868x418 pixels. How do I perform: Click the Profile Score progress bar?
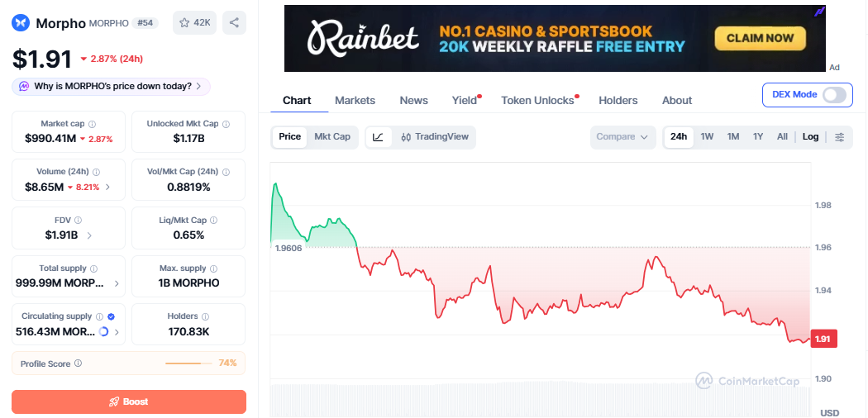(188, 363)
